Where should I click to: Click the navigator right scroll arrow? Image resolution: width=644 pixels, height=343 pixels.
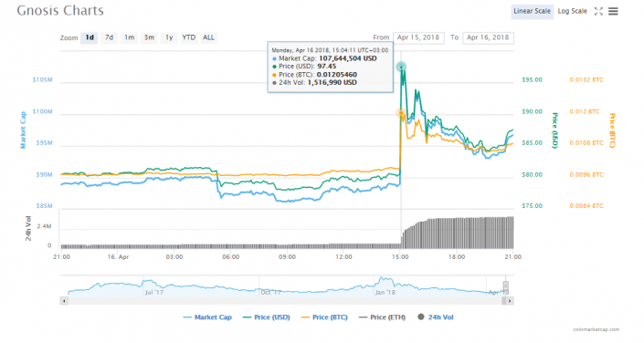510,301
